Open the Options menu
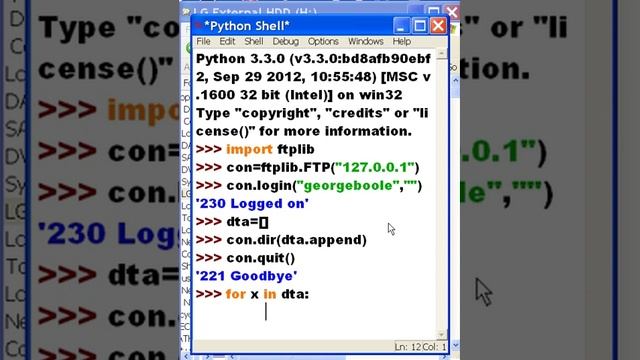 (323, 41)
